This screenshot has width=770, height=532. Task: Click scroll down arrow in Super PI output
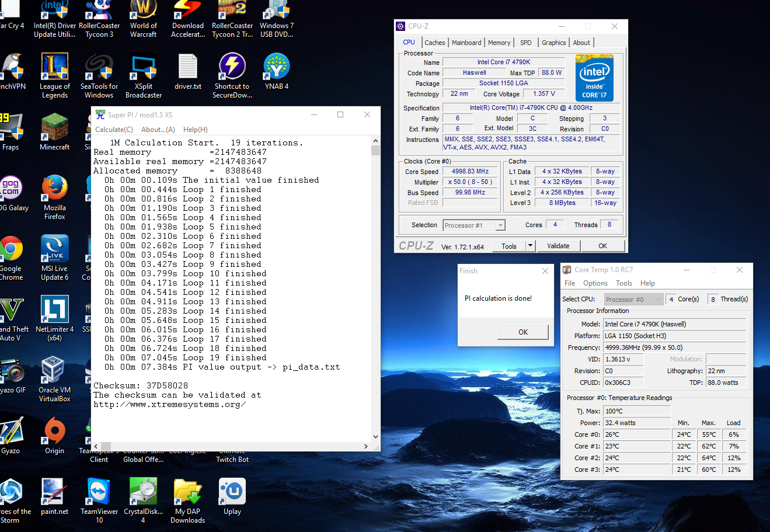[375, 437]
